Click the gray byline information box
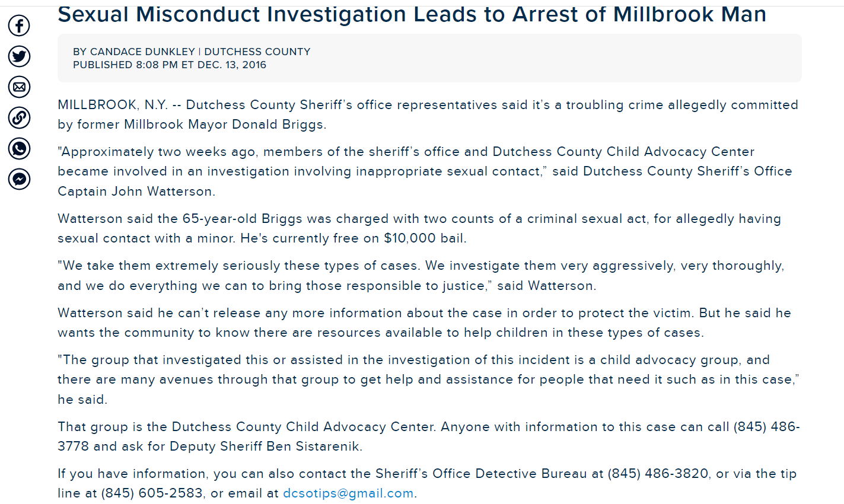844x504 pixels. click(x=429, y=58)
